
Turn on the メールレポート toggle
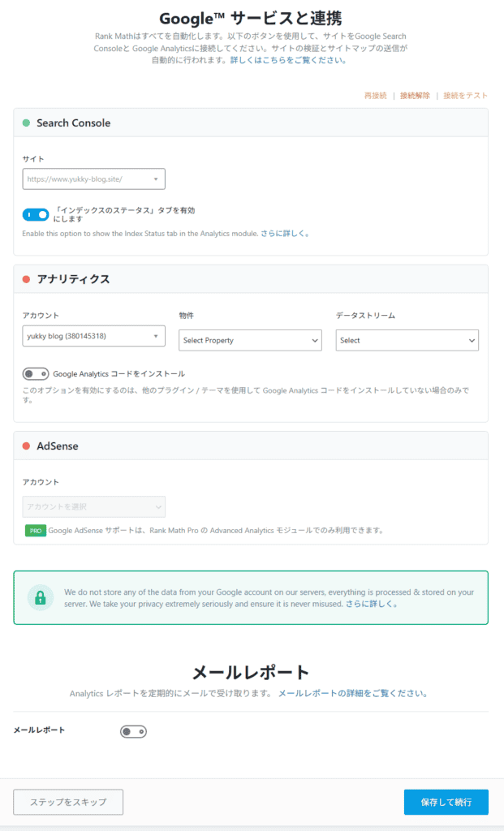click(x=133, y=731)
